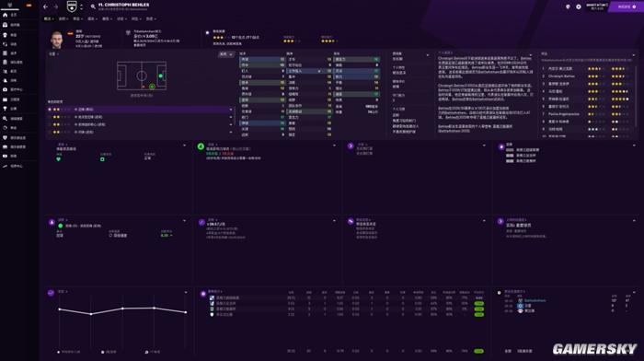The width and height of the screenshot is (644, 361).
Task: Click the purple training panel cone icon
Action: (x=52, y=223)
